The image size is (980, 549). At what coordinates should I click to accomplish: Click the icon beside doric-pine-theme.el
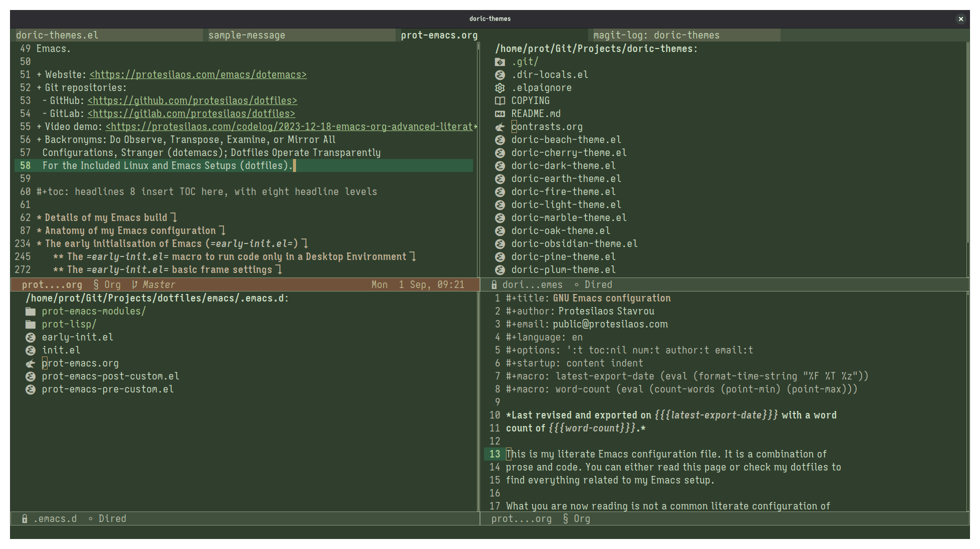(x=499, y=257)
